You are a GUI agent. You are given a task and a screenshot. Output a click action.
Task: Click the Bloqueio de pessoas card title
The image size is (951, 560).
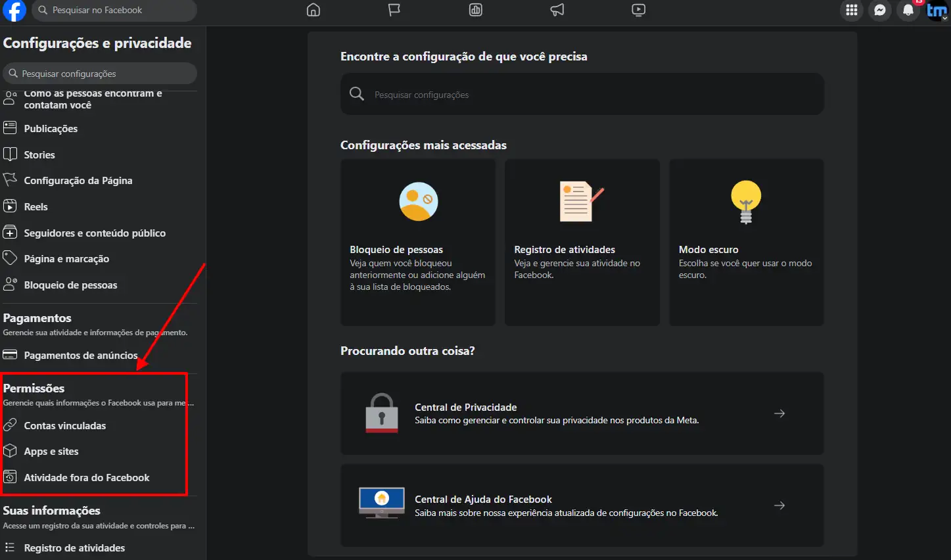396,250
